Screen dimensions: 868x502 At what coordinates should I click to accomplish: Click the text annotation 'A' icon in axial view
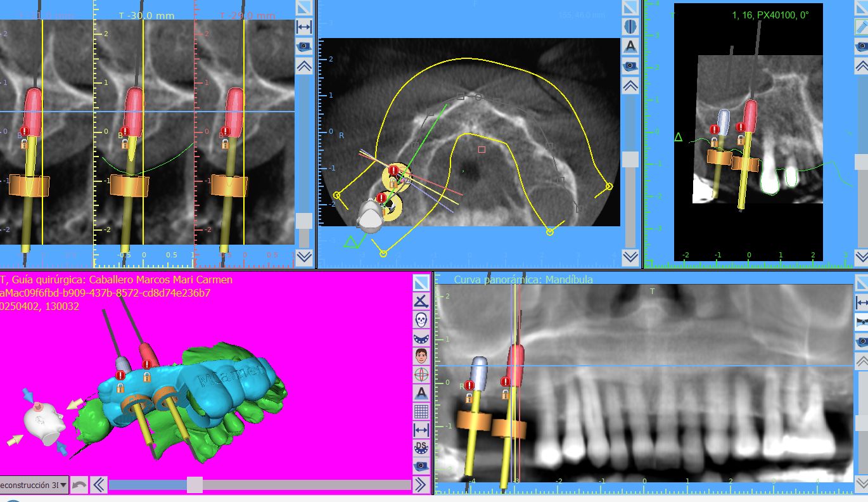(x=630, y=46)
